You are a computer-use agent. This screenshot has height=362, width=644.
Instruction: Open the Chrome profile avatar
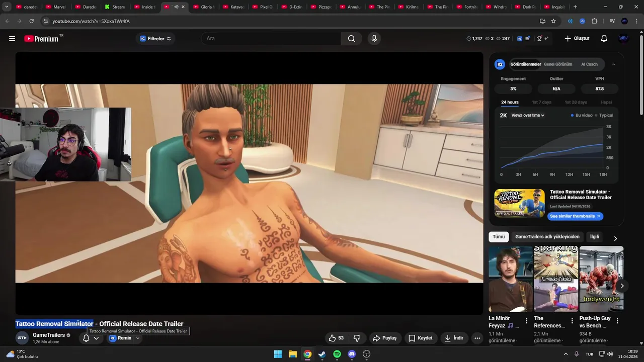(x=624, y=21)
